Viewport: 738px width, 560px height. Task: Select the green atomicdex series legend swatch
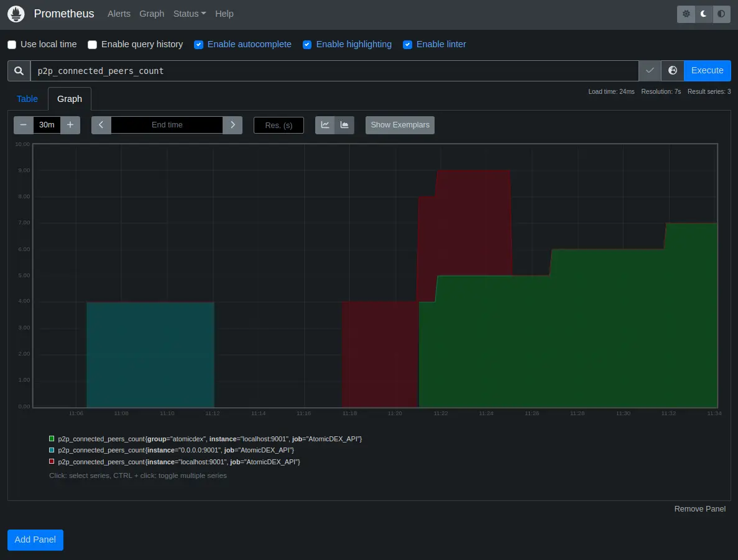tap(52, 439)
